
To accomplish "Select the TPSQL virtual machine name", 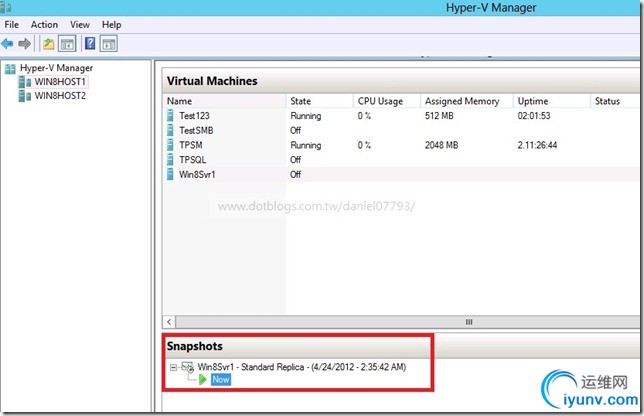I will (x=193, y=160).
